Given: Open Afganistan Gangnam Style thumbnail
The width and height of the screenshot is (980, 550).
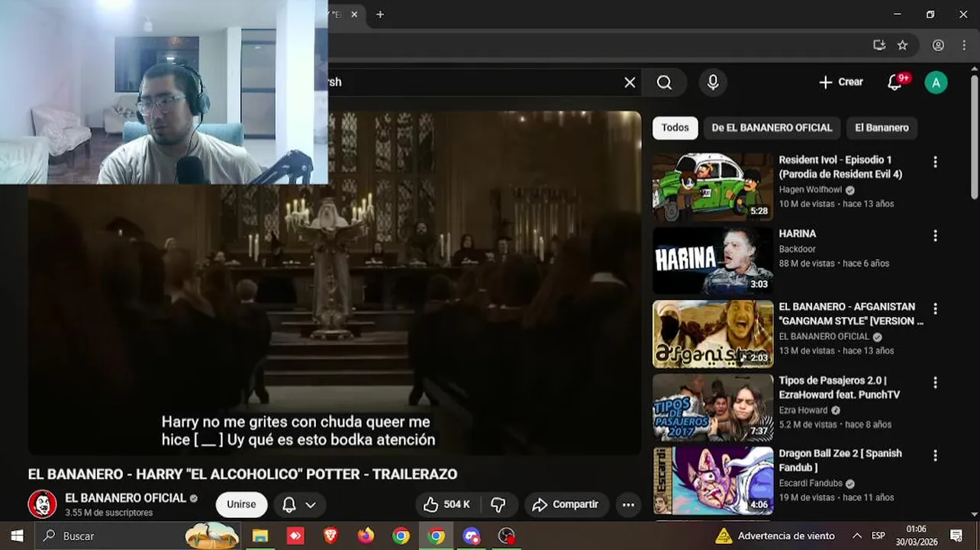Looking at the screenshot, I should (713, 334).
